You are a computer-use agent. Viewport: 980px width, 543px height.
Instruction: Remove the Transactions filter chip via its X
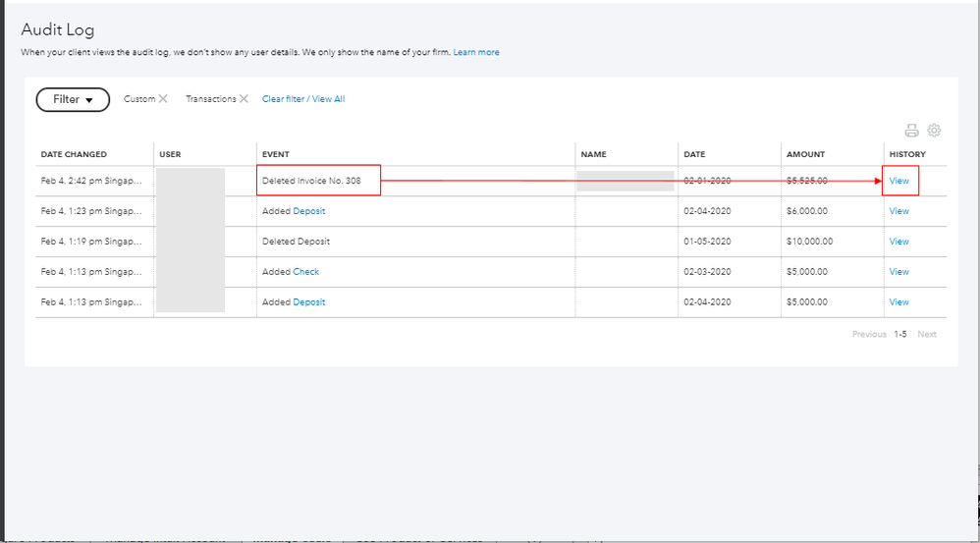pos(244,99)
